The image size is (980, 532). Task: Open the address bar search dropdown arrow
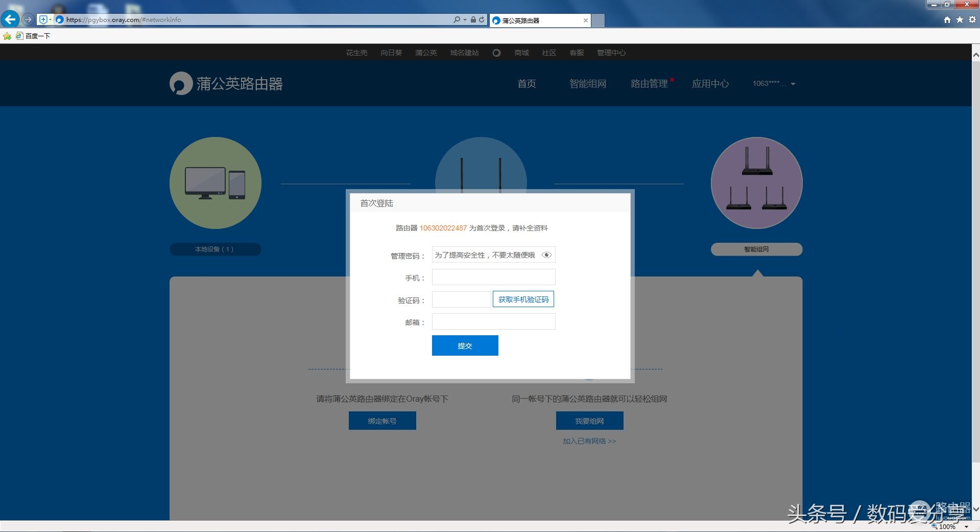click(465, 19)
